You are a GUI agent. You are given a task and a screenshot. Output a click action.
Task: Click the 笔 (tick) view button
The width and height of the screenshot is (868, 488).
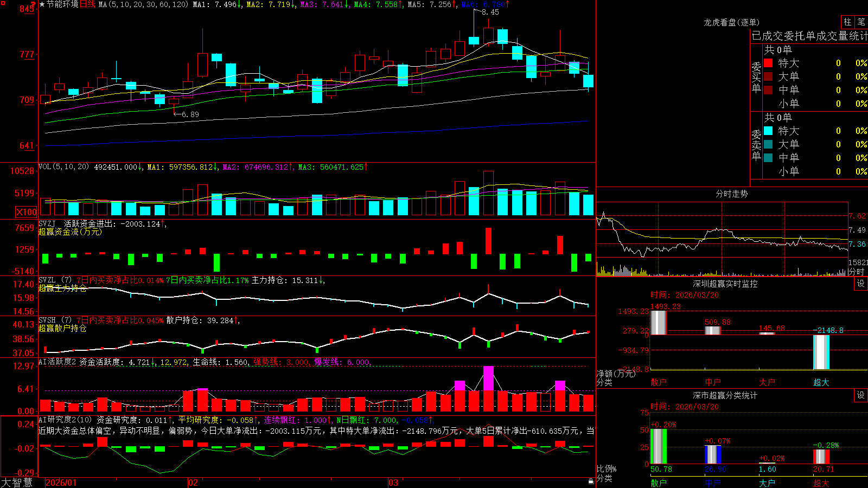861,22
